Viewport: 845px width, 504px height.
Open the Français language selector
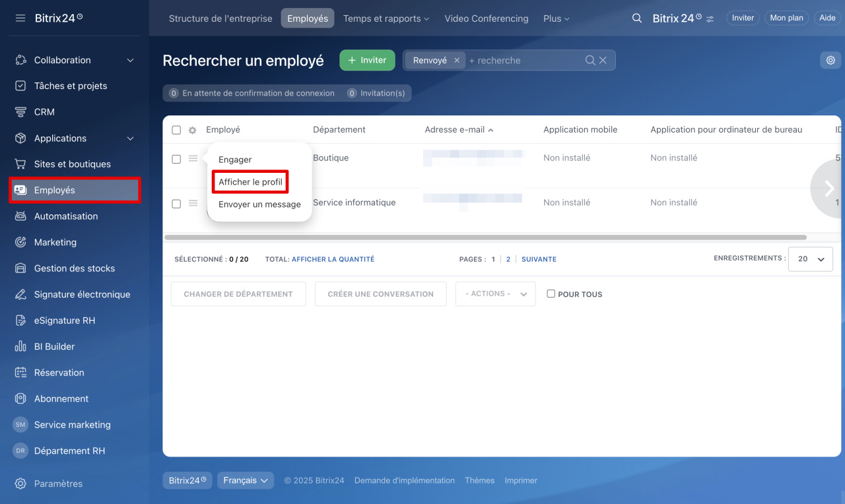click(246, 480)
